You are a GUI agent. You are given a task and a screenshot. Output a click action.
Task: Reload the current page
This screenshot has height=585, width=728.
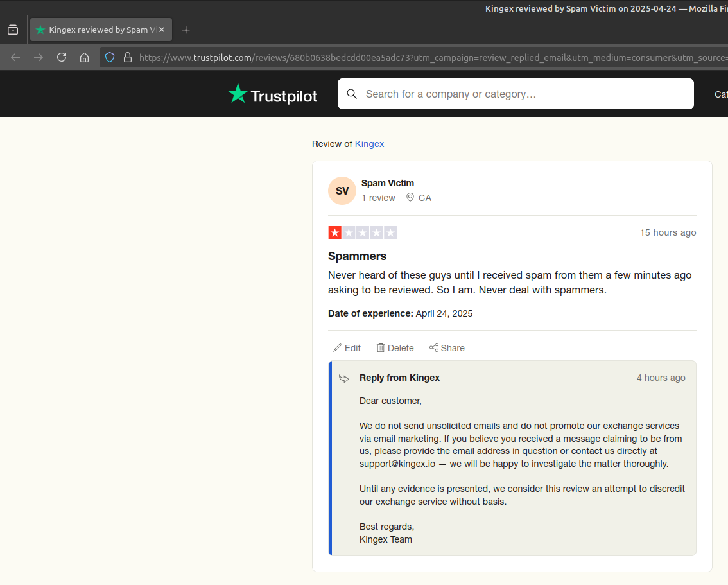tap(61, 57)
